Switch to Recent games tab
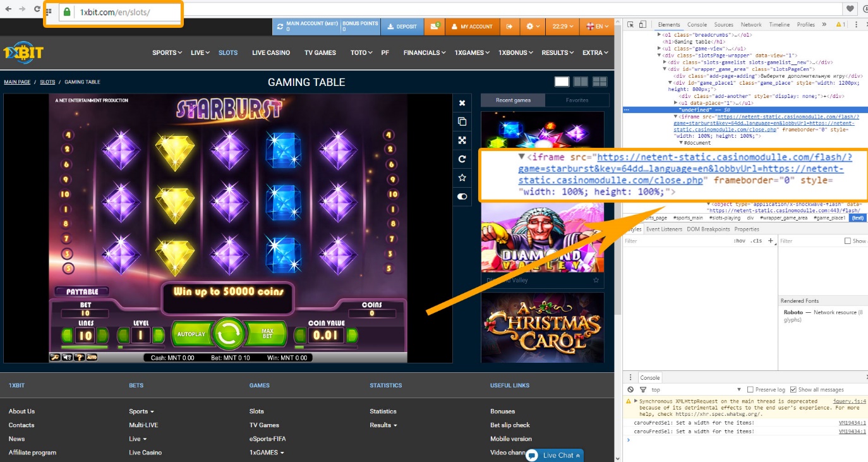 click(x=513, y=100)
